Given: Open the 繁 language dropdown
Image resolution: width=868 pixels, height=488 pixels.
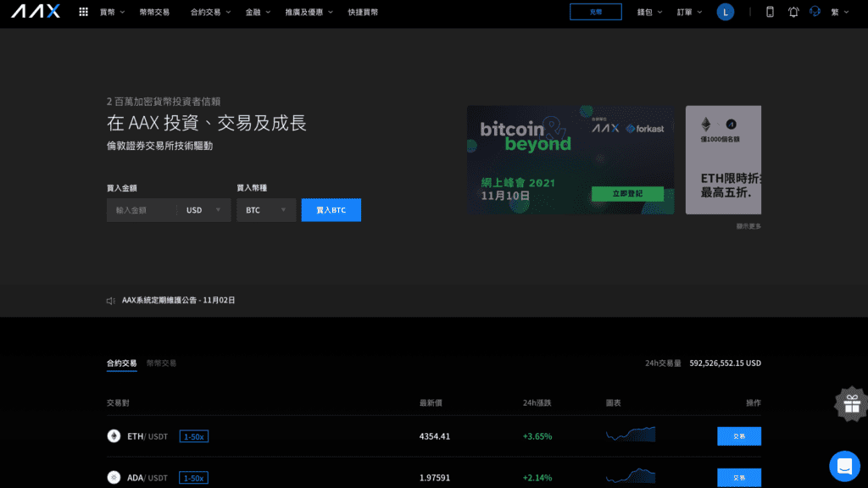Looking at the screenshot, I should tap(840, 12).
